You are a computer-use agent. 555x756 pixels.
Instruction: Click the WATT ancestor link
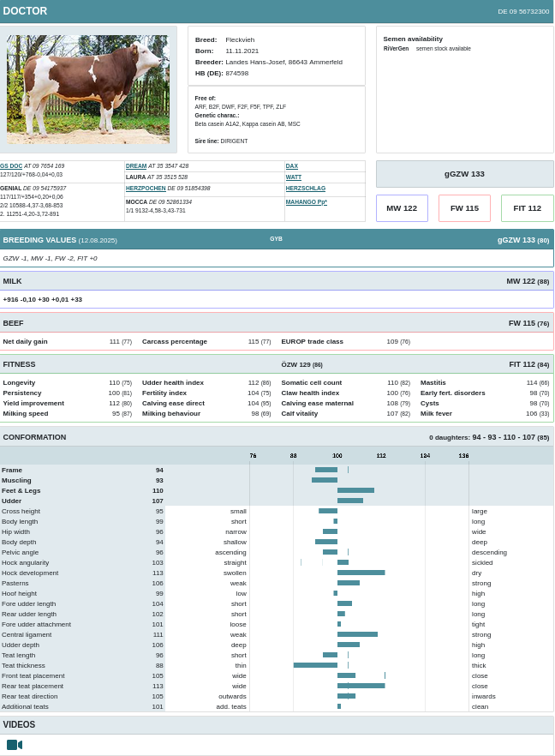pyautogui.click(x=294, y=177)
